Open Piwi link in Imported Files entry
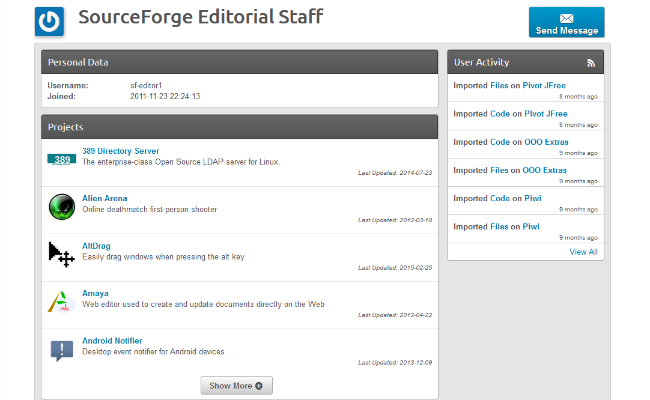This screenshot has width=650, height=400. point(531,226)
